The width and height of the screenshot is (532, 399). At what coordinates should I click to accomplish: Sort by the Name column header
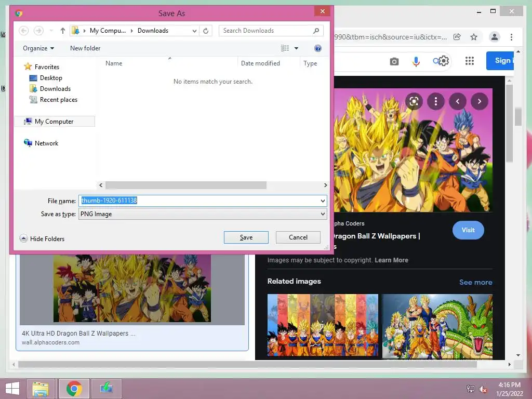[x=114, y=63]
